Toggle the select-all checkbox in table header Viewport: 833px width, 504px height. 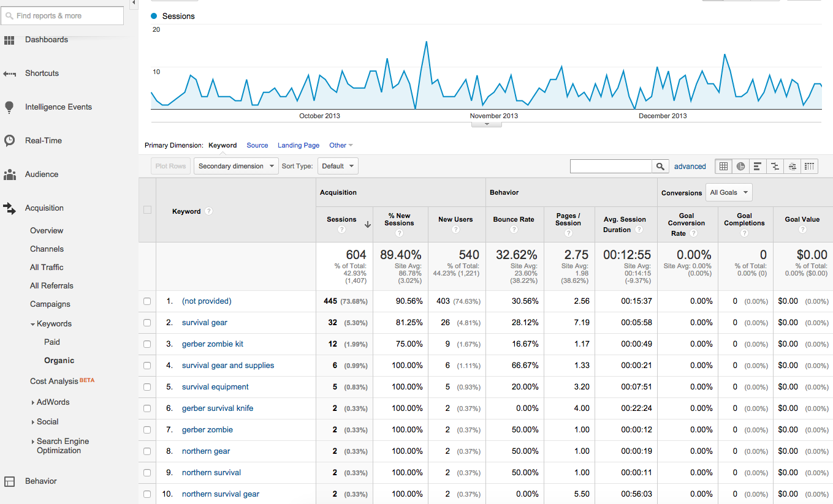[x=147, y=210]
